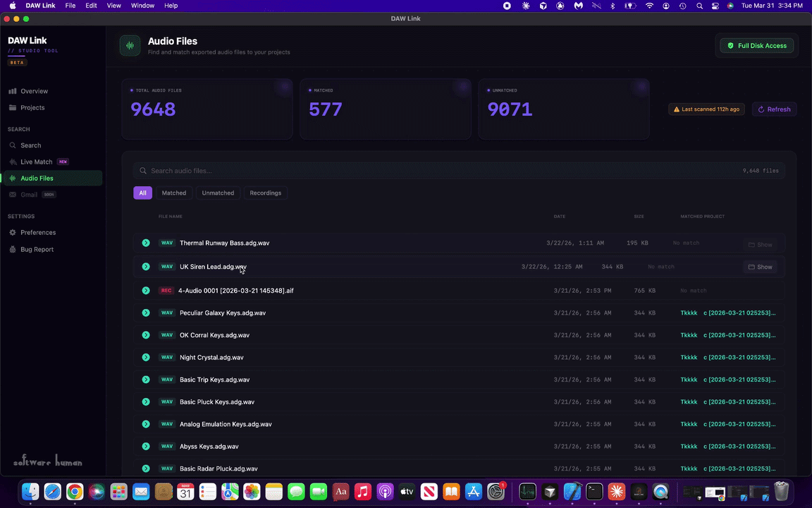Filter by Recordings
The height and width of the screenshot is (508, 812).
(x=266, y=193)
